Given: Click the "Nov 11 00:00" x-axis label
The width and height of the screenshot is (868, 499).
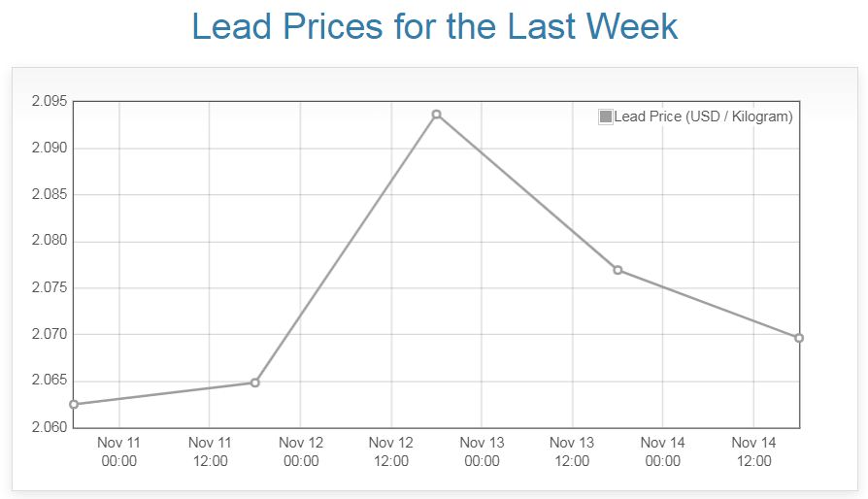Looking at the screenshot, I should point(119,451).
